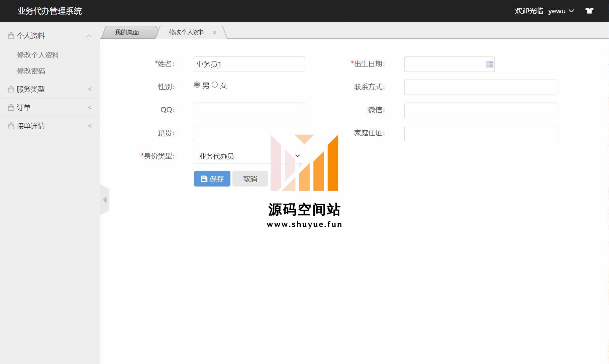
Task: Collapse the sidebar with the left arrow handle
Action: click(105, 200)
